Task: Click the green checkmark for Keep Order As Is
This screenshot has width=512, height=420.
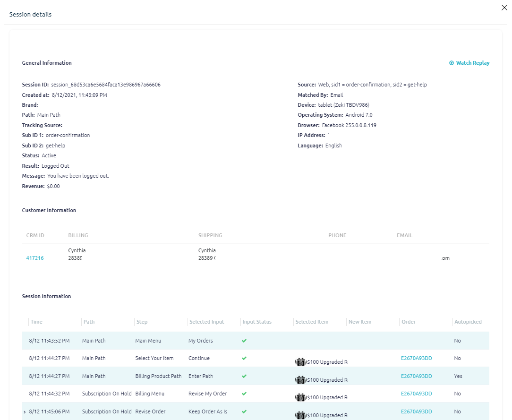Action: coord(244,411)
